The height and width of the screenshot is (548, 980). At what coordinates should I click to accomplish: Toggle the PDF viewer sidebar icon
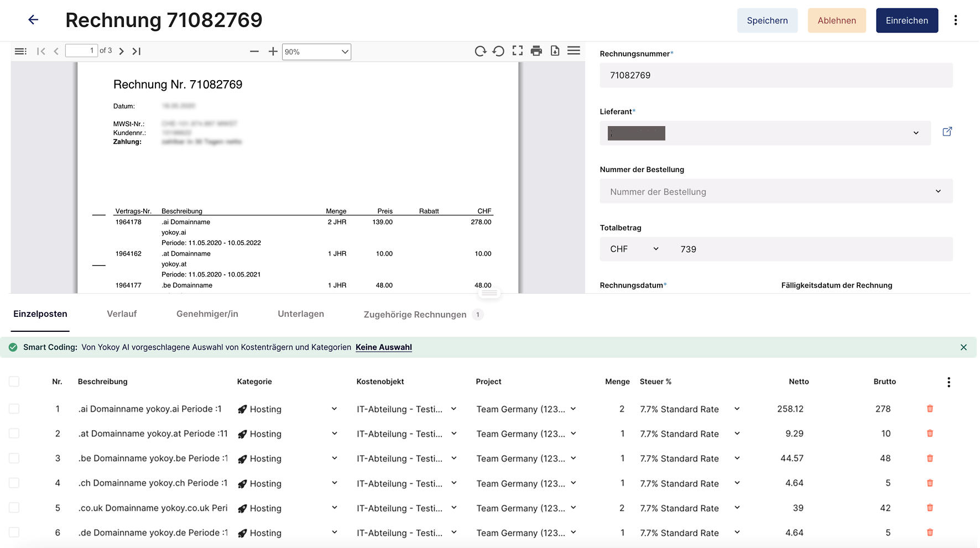pyautogui.click(x=20, y=51)
